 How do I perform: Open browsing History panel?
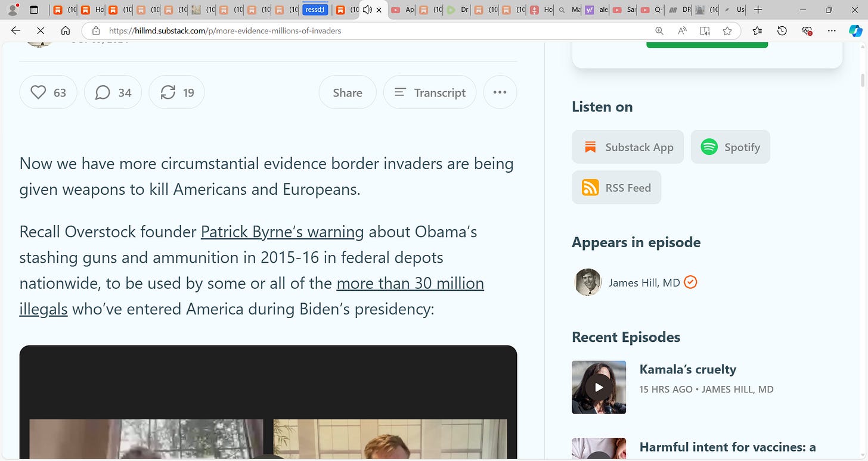coord(782,30)
